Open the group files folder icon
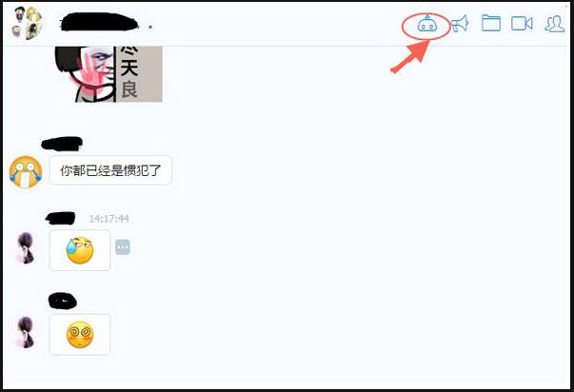Image resolution: width=574 pixels, height=392 pixels. point(491,23)
